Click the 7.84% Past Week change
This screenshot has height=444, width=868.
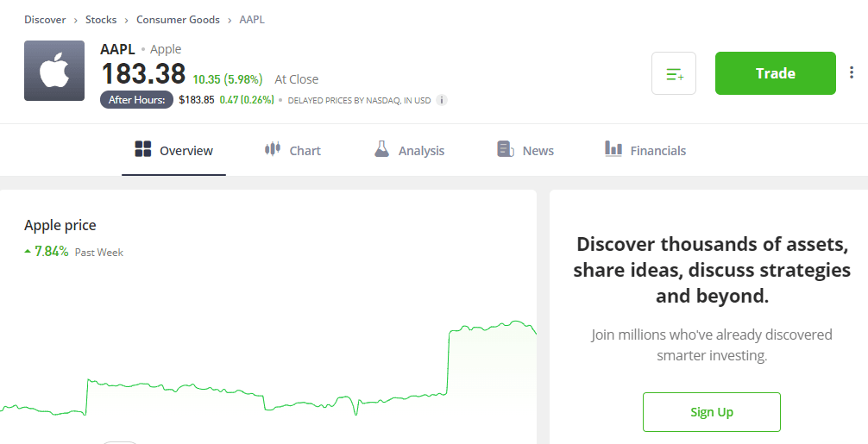(x=73, y=252)
